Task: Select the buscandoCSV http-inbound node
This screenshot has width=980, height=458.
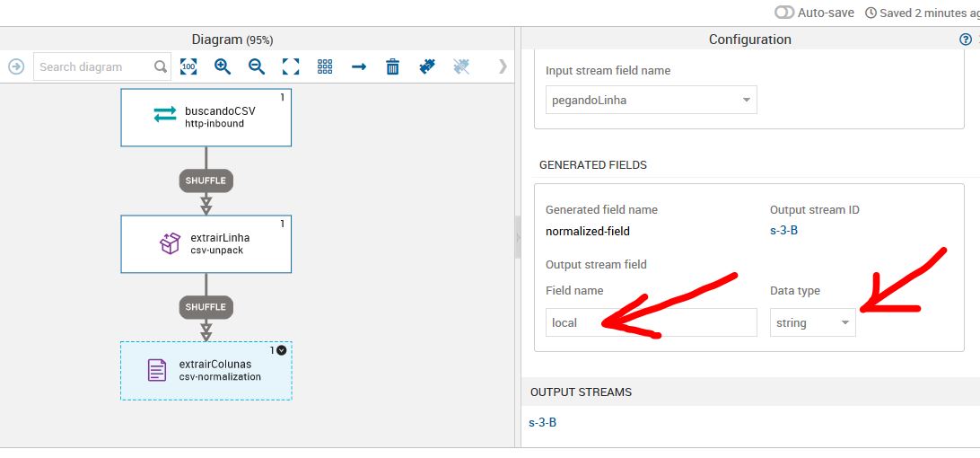Action: (206, 118)
